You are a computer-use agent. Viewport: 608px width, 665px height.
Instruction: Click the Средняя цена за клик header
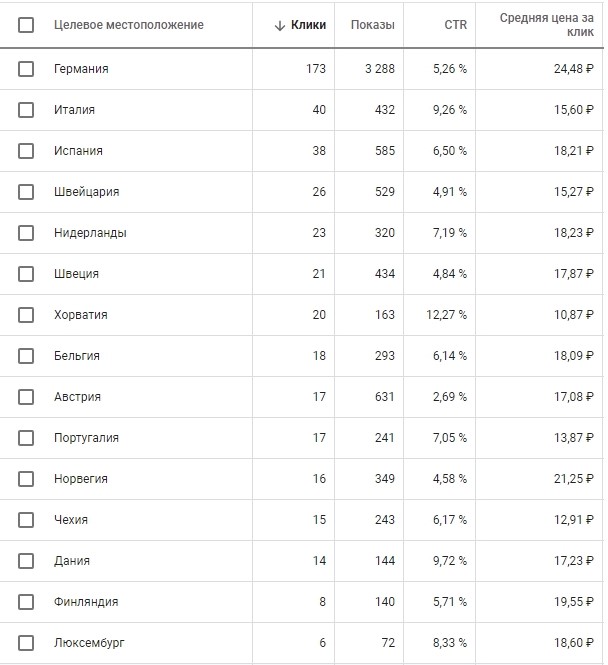pyautogui.click(x=547, y=25)
